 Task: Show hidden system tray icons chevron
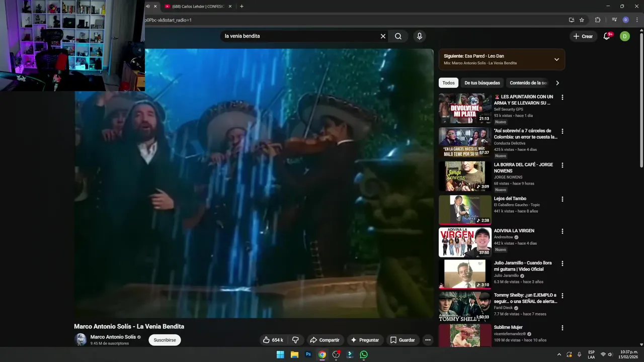pos(558,354)
